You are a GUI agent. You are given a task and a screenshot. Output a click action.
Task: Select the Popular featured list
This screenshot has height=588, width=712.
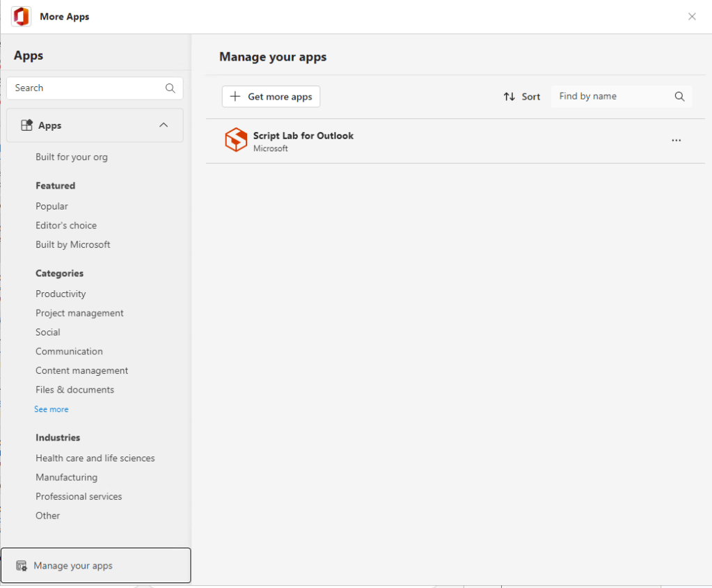[52, 207]
